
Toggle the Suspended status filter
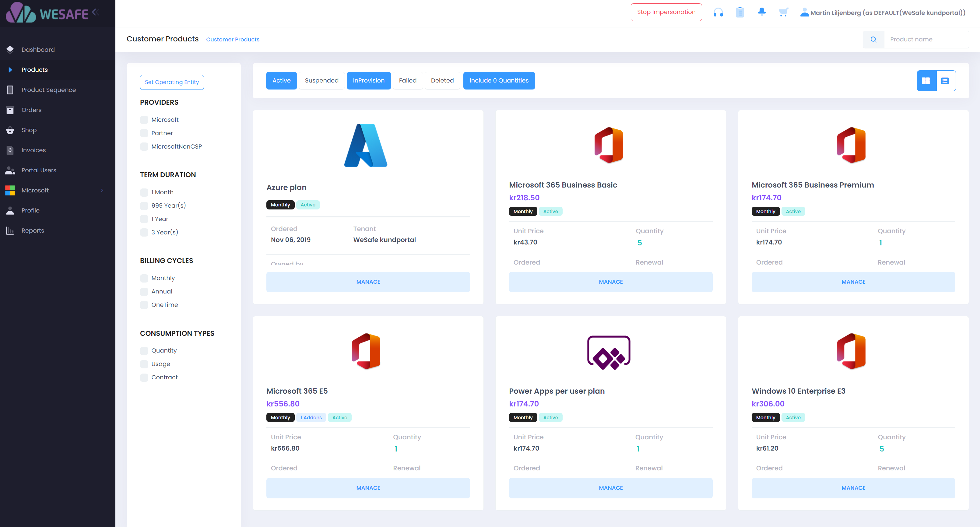coord(321,81)
